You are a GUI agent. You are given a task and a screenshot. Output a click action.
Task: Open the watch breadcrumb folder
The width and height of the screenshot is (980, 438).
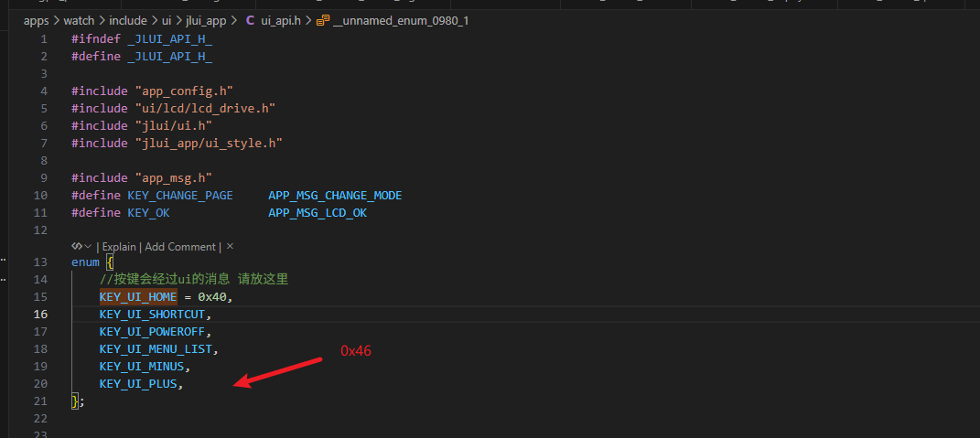coord(80,21)
